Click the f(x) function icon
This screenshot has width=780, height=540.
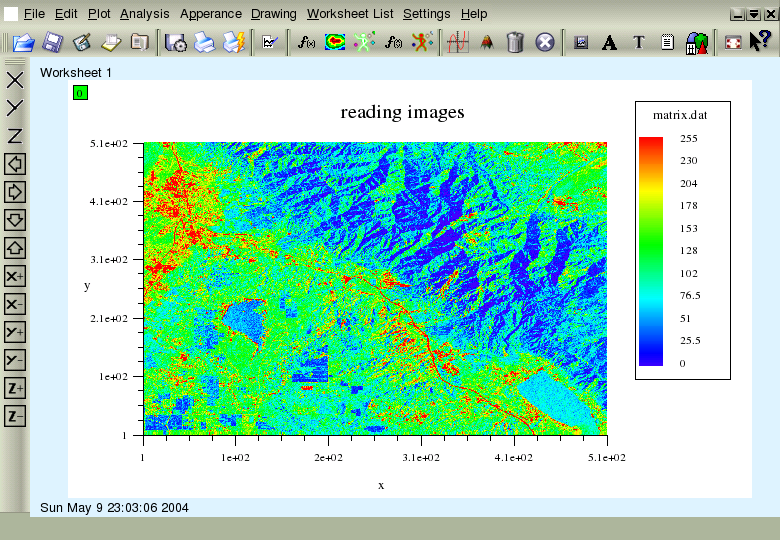[307, 43]
